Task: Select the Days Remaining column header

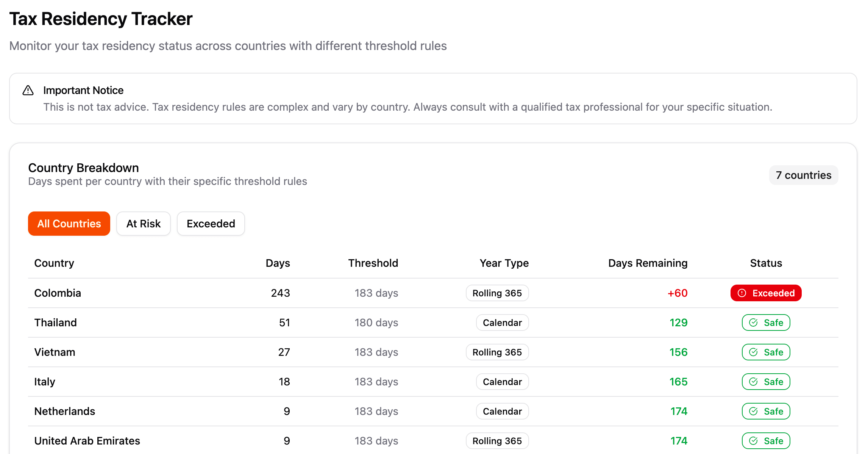Action: (x=648, y=263)
